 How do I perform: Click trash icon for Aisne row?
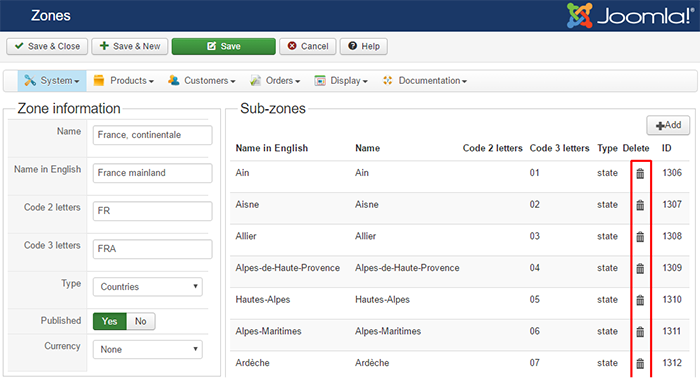[640, 205]
